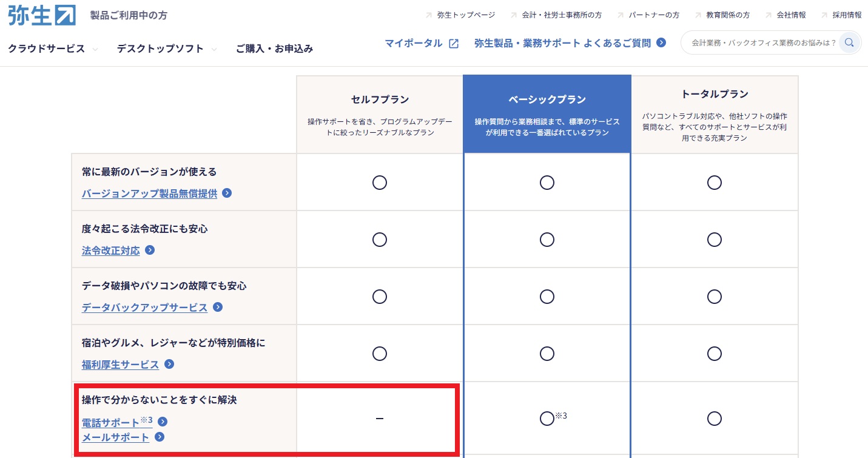Click the arrow icon beside よくあるご質問
Image resolution: width=868 pixels, height=458 pixels.
tap(661, 42)
